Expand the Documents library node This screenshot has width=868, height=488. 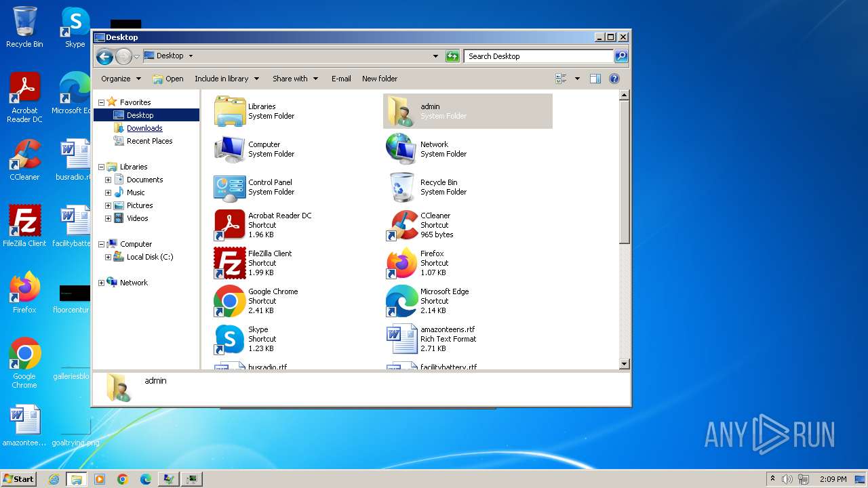[x=108, y=180]
